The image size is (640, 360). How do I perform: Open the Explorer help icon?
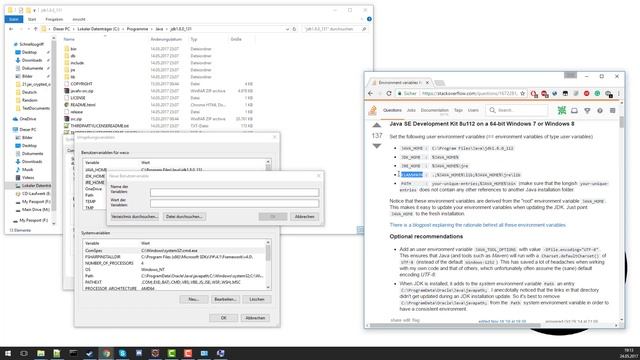click(x=369, y=19)
